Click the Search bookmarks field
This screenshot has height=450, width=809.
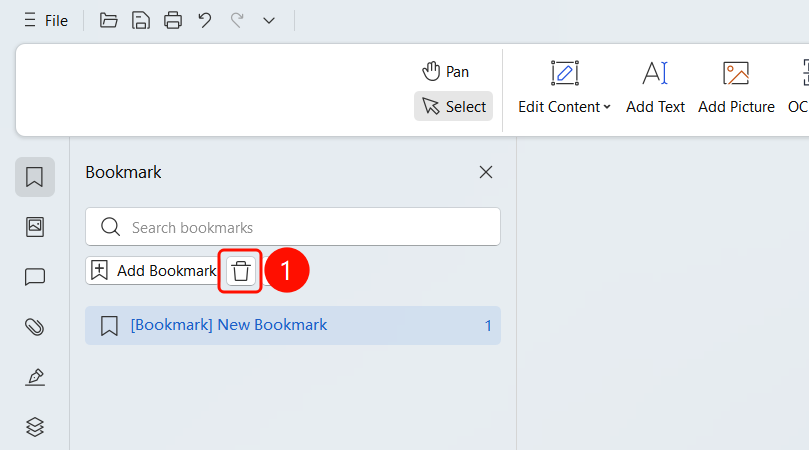293,227
